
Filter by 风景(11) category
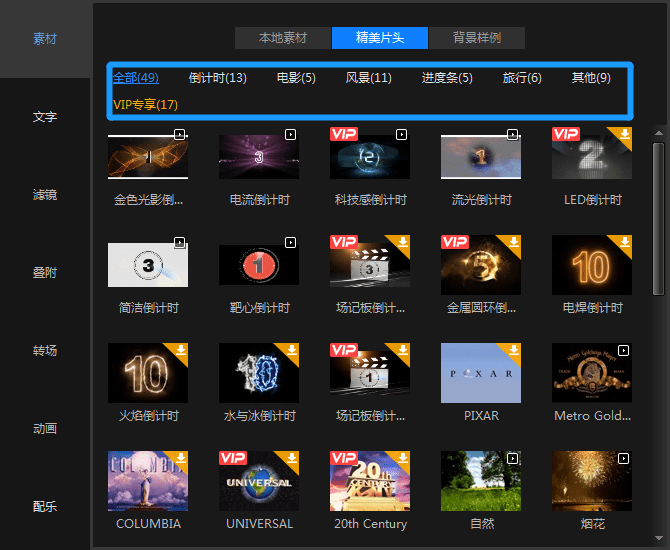click(368, 78)
